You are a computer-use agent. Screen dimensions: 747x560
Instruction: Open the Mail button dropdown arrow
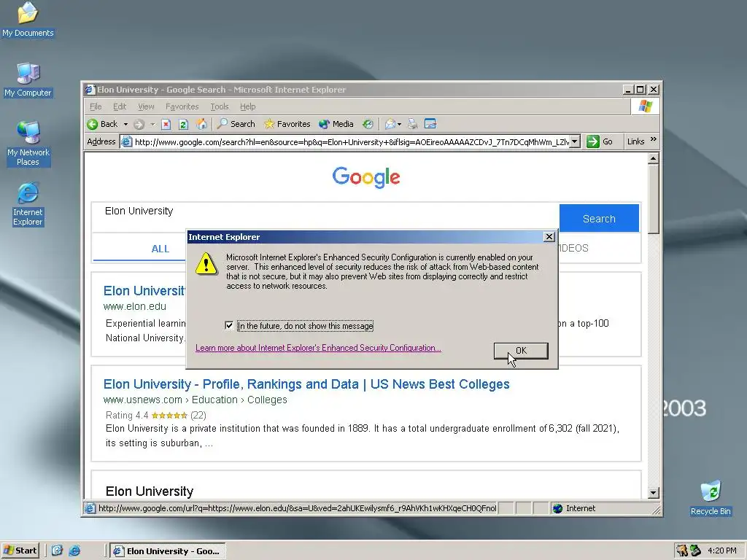pyautogui.click(x=399, y=124)
